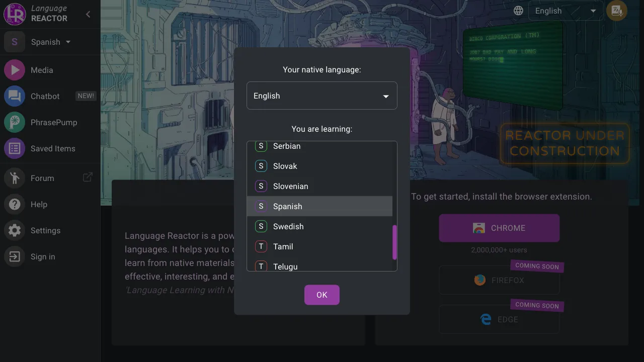The width and height of the screenshot is (644, 362).
Task: Open the Help question mark icon
Action: (15, 204)
